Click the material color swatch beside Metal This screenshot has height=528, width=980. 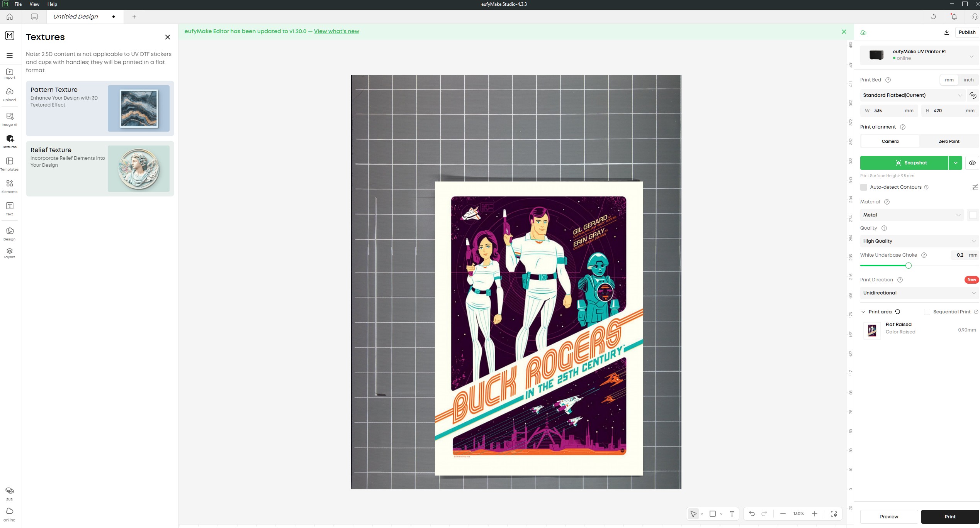pyautogui.click(x=973, y=215)
